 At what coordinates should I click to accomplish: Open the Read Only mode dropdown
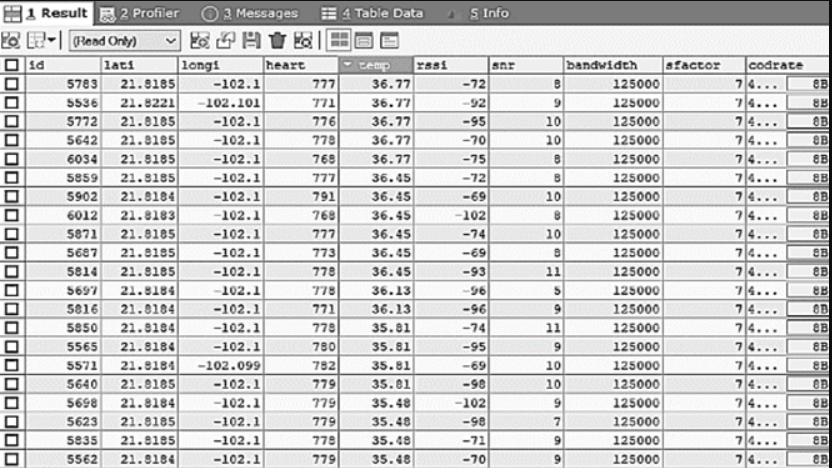[x=124, y=41]
